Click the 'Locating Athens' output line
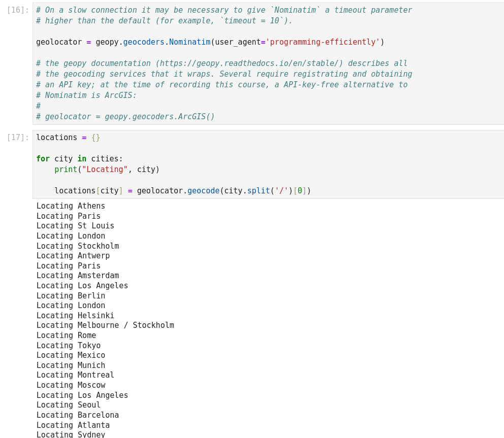Viewport: 504px width, 438px height. click(x=71, y=206)
